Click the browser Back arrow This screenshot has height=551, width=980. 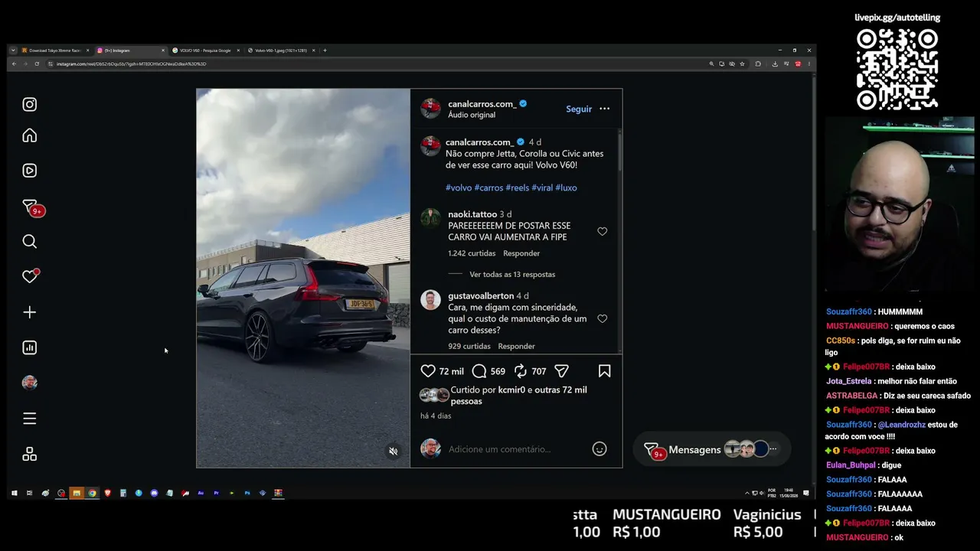click(x=14, y=64)
